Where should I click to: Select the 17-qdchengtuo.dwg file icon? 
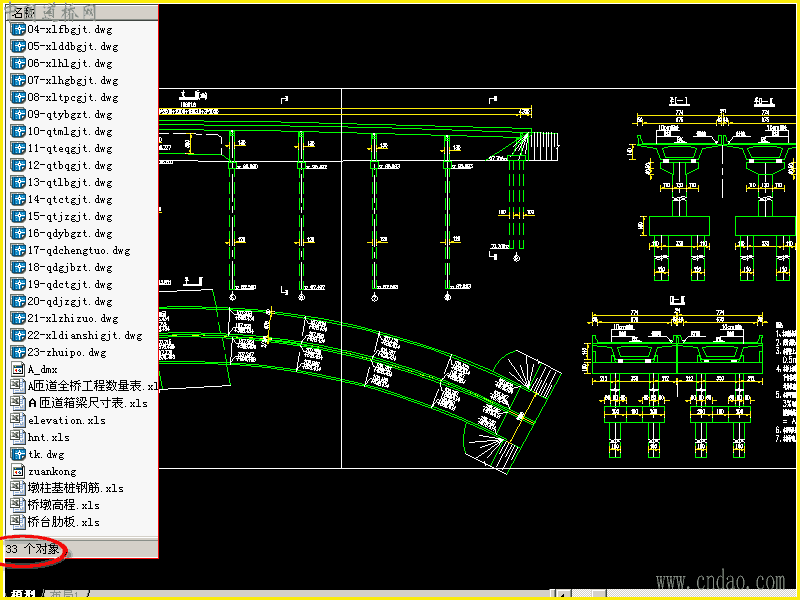point(18,251)
